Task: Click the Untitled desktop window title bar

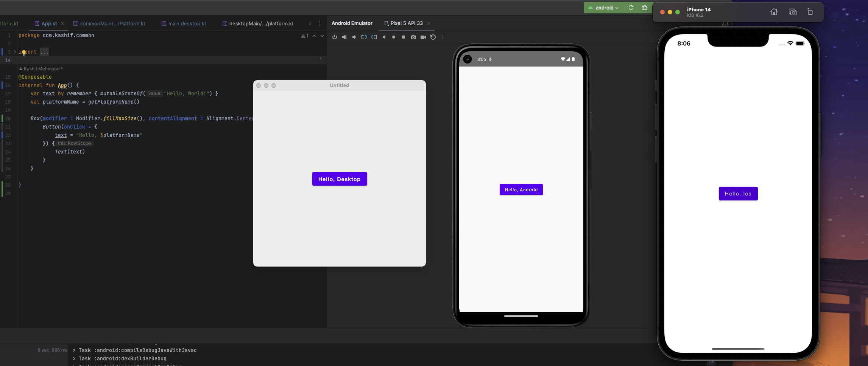Action: click(x=340, y=85)
